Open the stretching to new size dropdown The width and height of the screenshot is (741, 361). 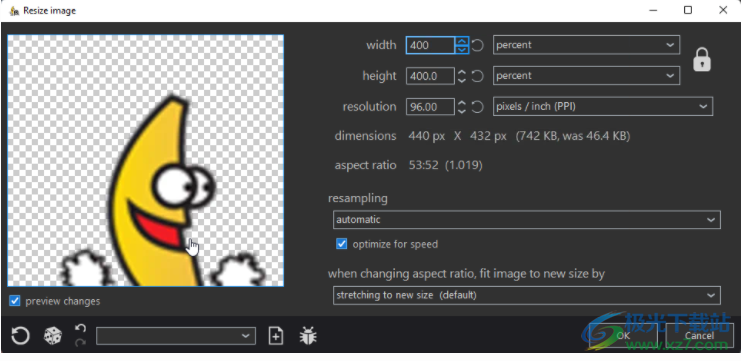click(x=526, y=295)
